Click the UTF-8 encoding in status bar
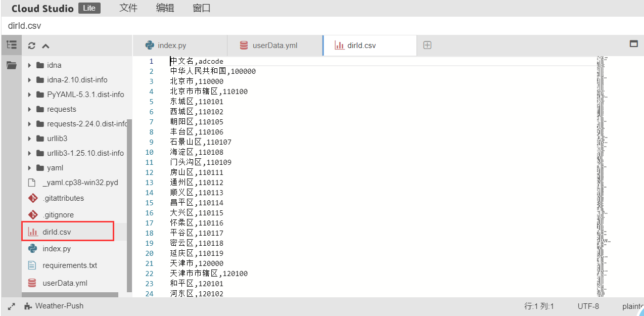644x316 pixels. [588, 306]
